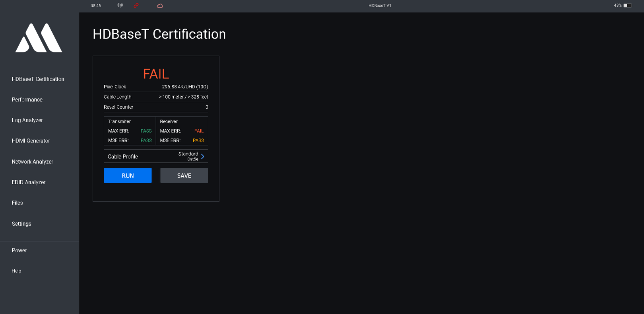Click the 08:45 clock in status bar

[x=96, y=6]
